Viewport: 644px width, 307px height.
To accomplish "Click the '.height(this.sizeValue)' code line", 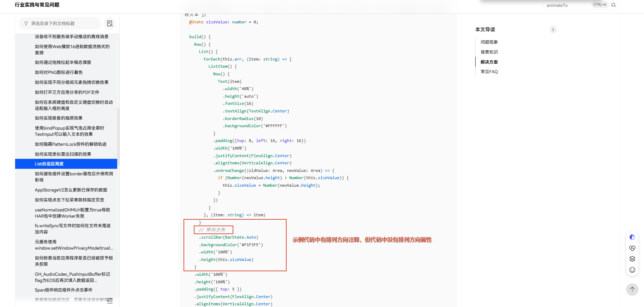I will tap(226, 260).
